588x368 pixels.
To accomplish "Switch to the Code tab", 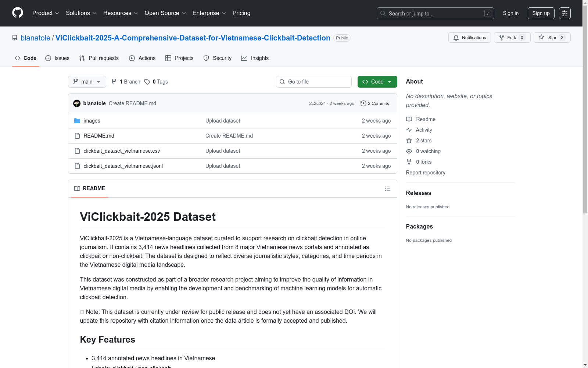I will (x=26, y=58).
